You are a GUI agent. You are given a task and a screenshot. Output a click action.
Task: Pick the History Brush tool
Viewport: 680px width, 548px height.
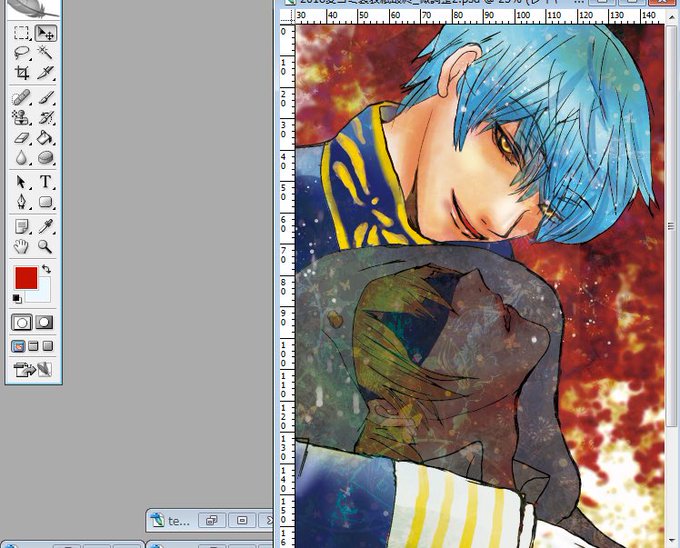tap(46, 117)
